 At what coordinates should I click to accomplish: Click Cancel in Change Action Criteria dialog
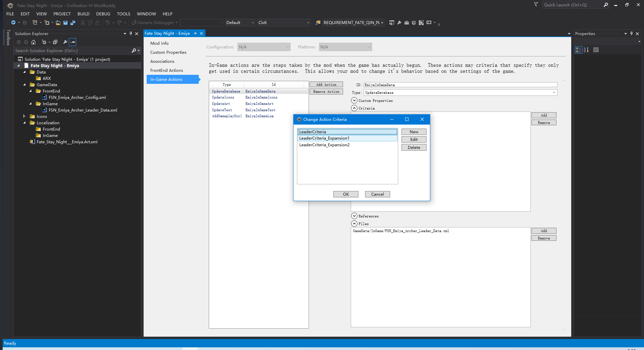tap(377, 194)
